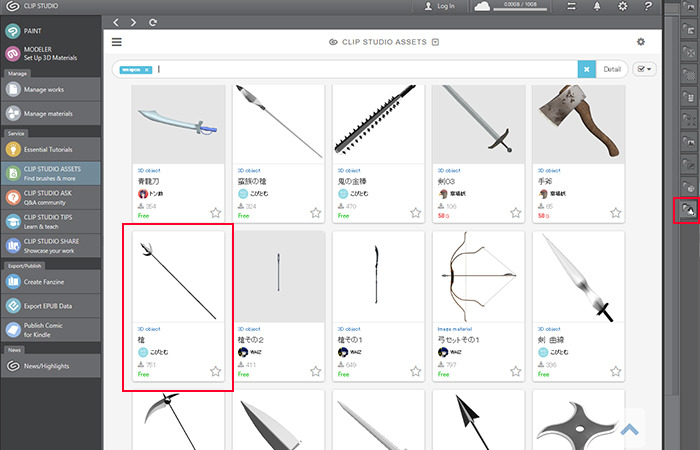Go back with the left arrow
Viewport: 700px width, 450px height.
pyautogui.click(x=116, y=22)
